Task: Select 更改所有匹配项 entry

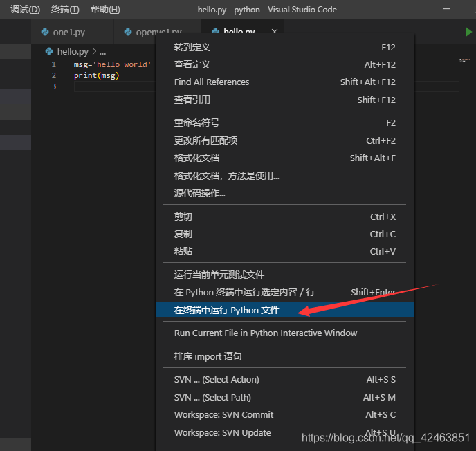Action: click(x=285, y=140)
